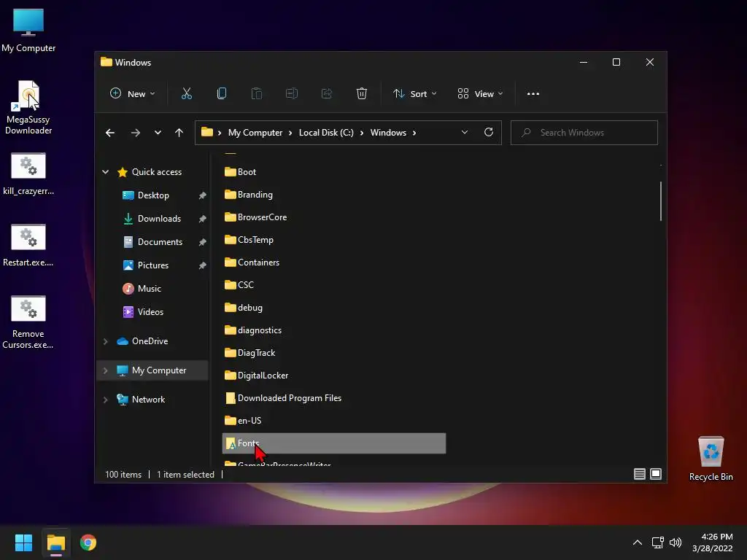Image resolution: width=747 pixels, height=560 pixels.
Task: Open the New item dropdown
Action: [x=133, y=94]
